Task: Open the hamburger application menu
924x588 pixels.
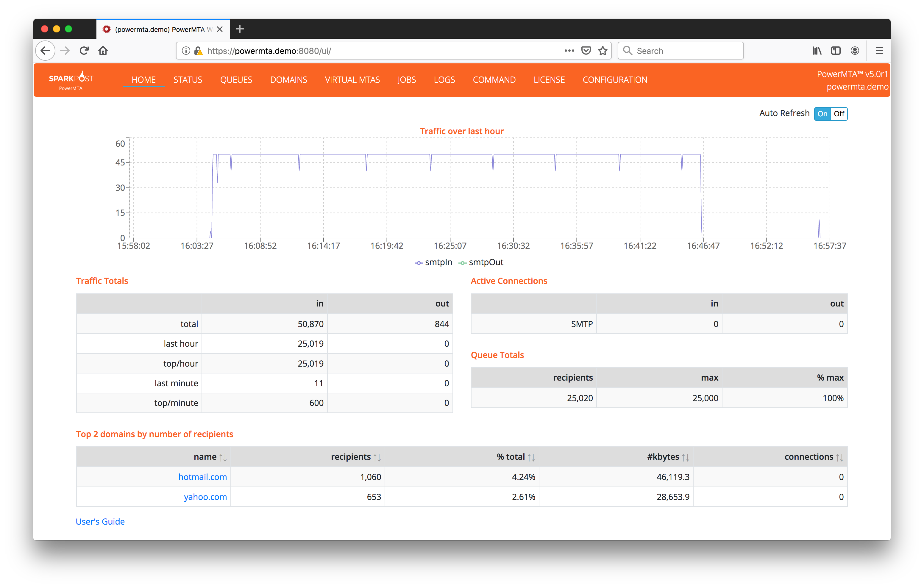Action: point(879,51)
